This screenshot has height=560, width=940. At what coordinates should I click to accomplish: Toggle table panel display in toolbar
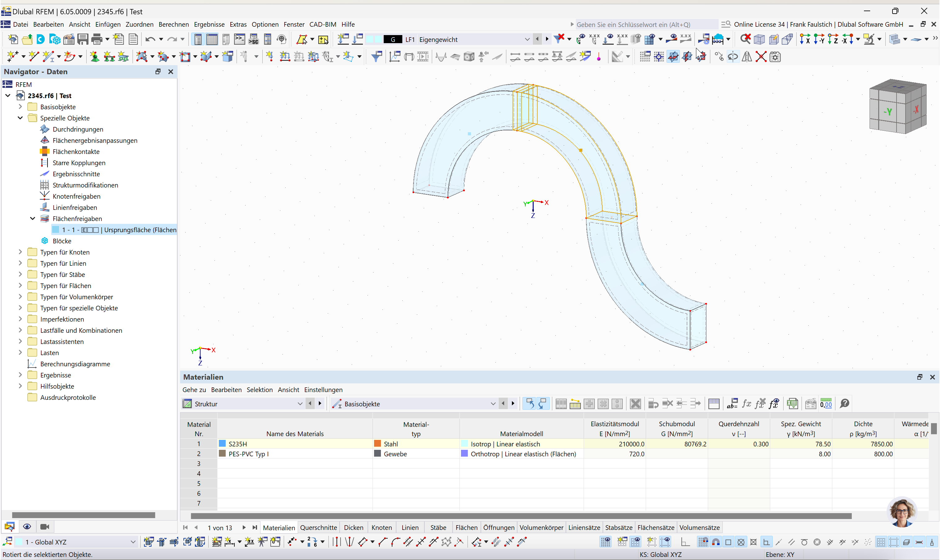212,39
